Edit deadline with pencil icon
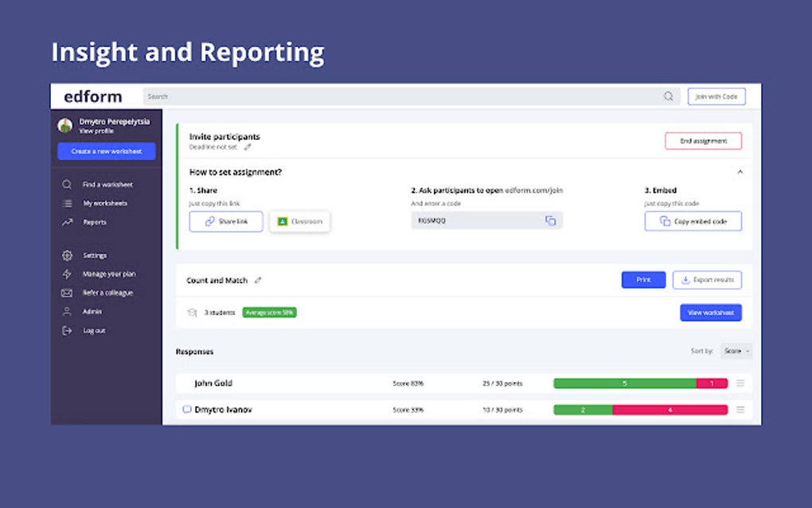Screen dimensions: 812x508 point(248,147)
